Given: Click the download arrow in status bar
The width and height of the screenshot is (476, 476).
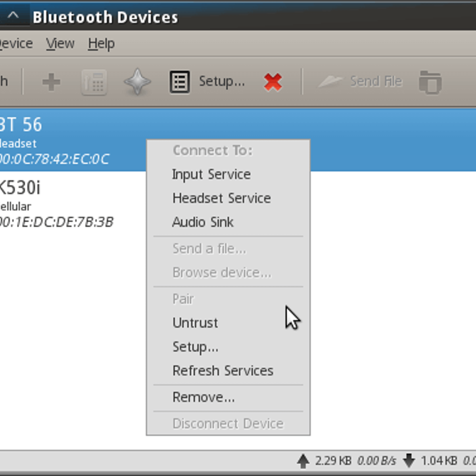Looking at the screenshot, I should 409,461.
